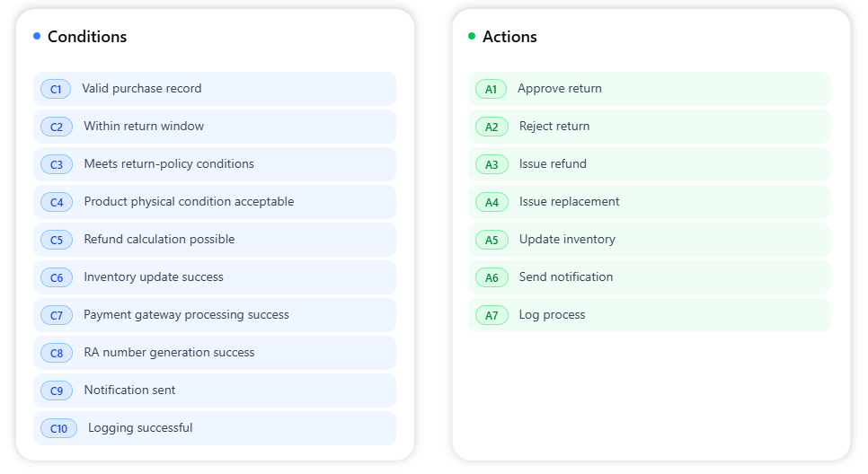Click the A7 action badge

pos(492,315)
